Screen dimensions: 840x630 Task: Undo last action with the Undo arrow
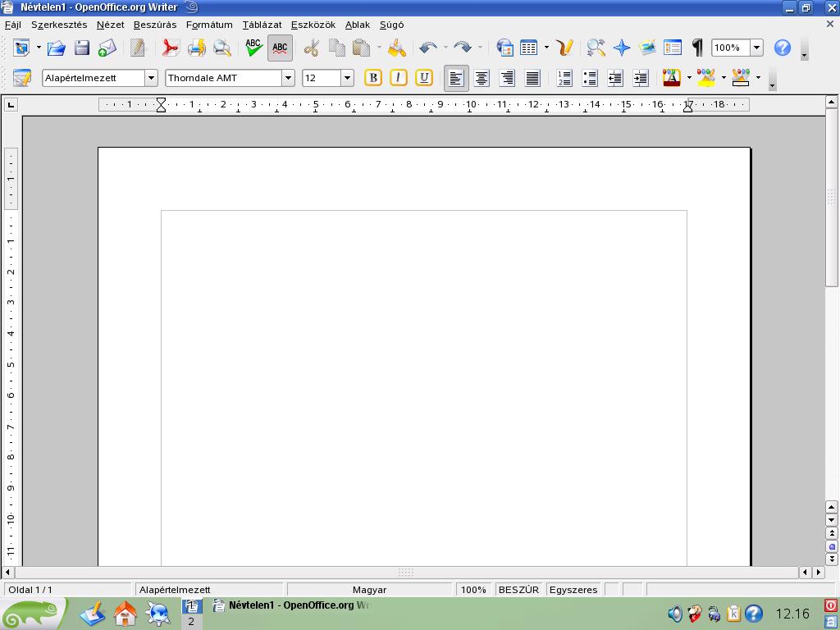click(427, 48)
